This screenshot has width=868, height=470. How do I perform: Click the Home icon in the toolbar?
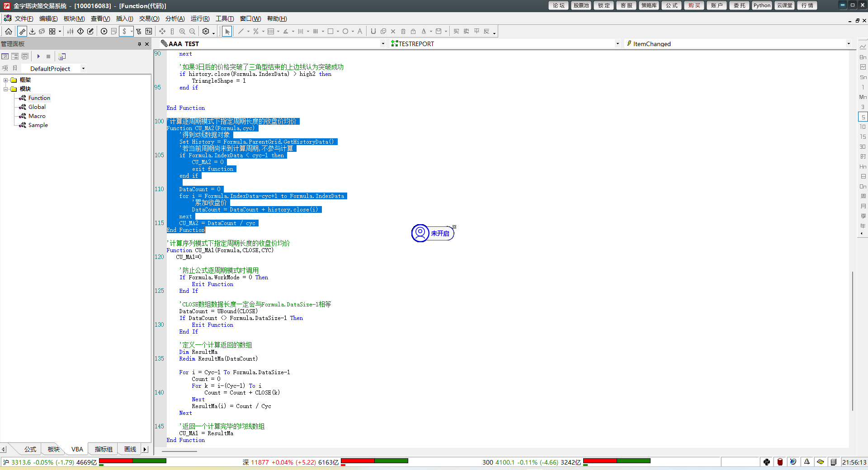[x=9, y=31]
